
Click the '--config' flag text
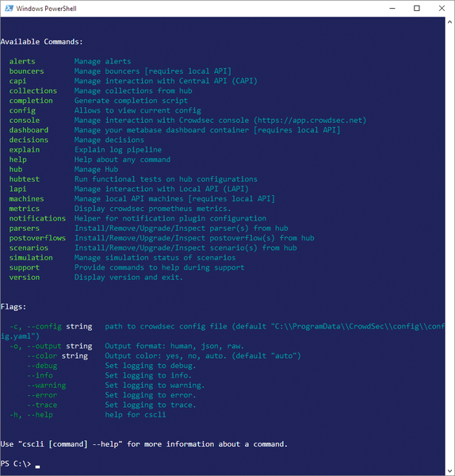coord(44,326)
